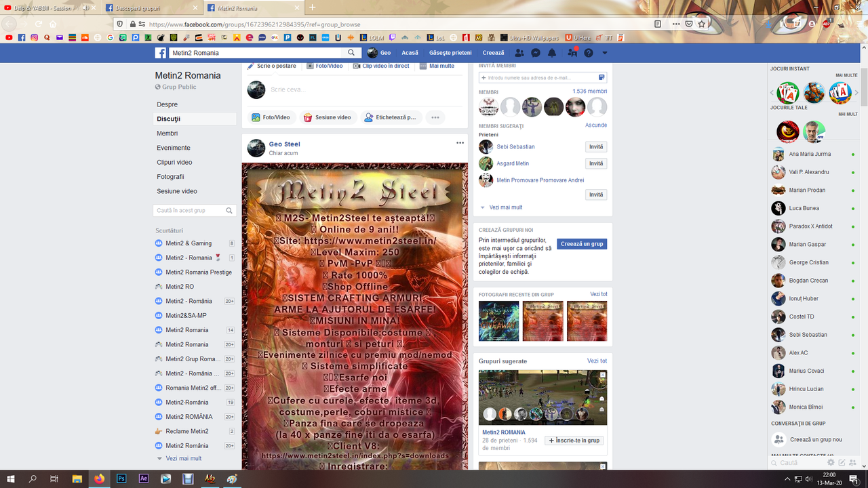This screenshot has height=488, width=868.
Task: Click the Firefox home icon in the toolbar
Action: (x=53, y=24)
